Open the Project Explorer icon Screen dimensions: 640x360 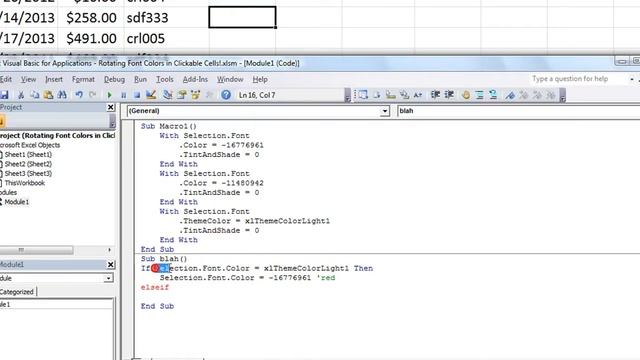tap(167, 95)
